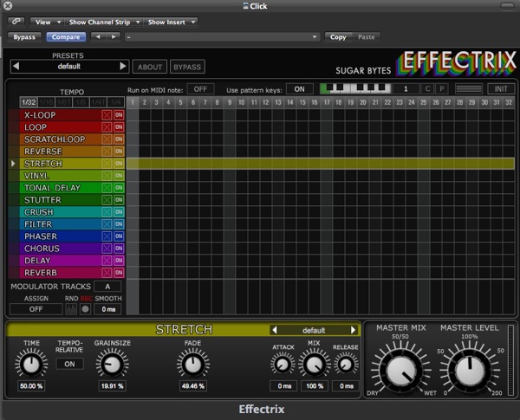Open the modulator ASSIGN OFF selector
Image resolution: width=520 pixels, height=420 pixels.
coord(36,309)
